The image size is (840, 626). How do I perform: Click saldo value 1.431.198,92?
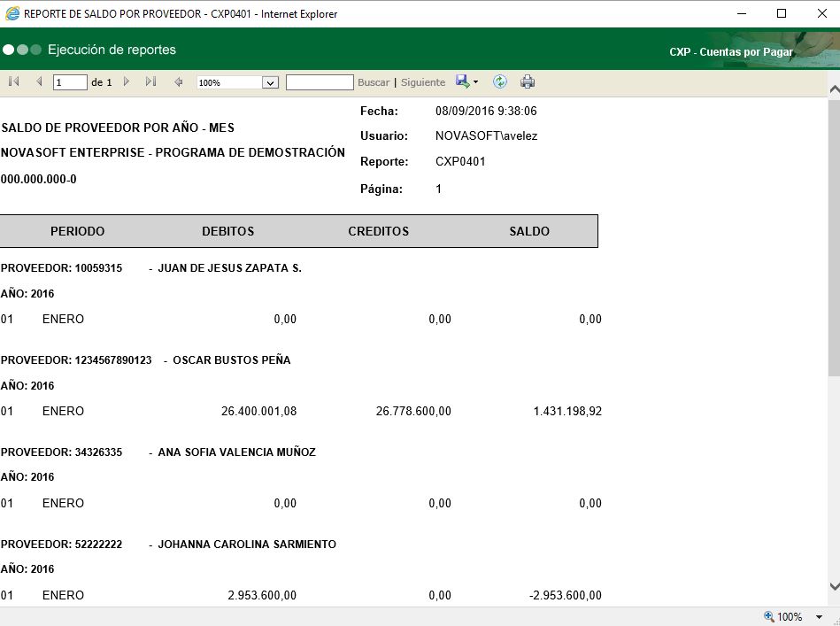point(567,411)
